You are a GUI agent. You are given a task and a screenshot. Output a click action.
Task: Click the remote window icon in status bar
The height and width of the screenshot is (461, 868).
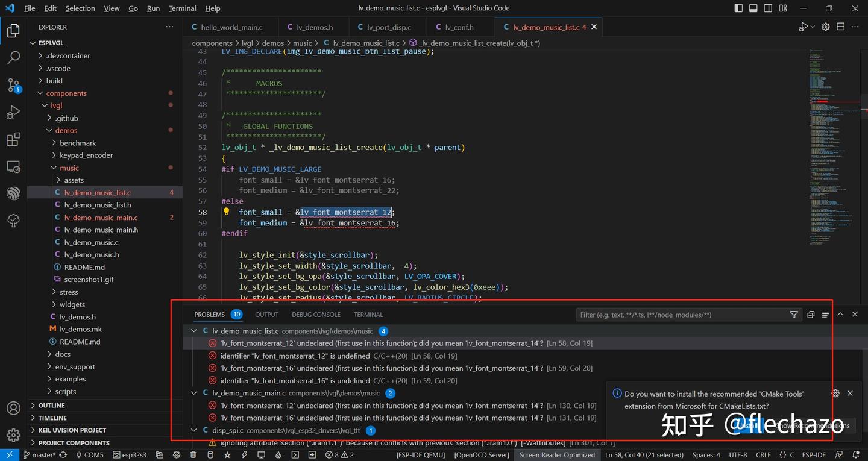(x=10, y=455)
